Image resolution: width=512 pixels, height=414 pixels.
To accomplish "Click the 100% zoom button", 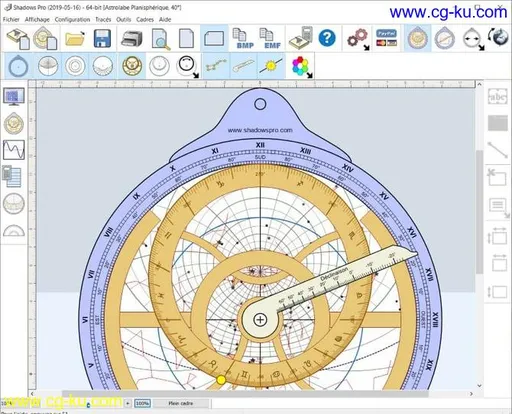I will click(142, 404).
